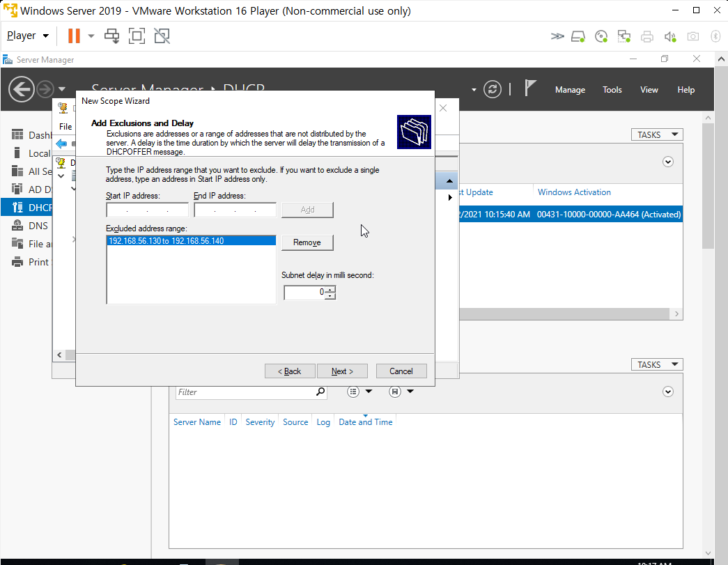Viewport: 728px width, 565px height.
Task: Open the View menu
Action: coord(649,90)
